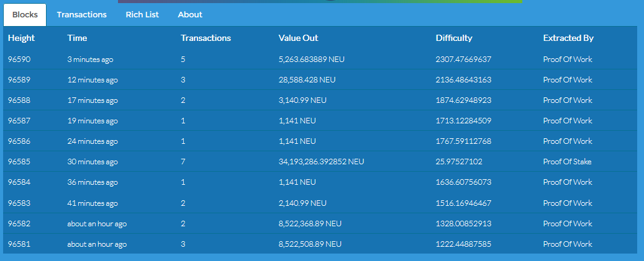
Task: Click difficulty 1767.59112768
Action: tap(463, 141)
